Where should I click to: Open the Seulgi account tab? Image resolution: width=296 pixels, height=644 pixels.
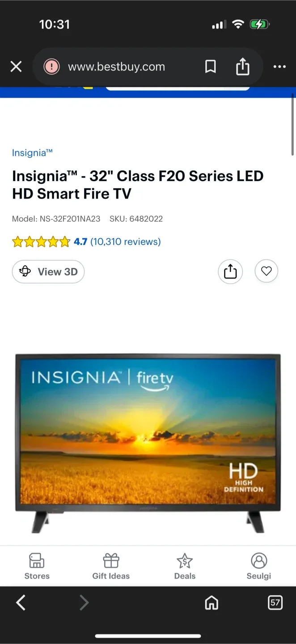[259, 566]
